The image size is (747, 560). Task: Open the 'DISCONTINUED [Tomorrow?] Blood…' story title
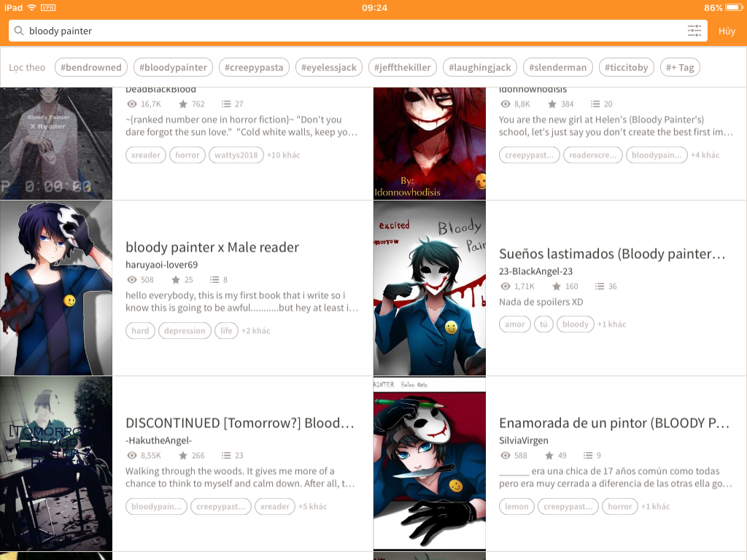pos(240,423)
